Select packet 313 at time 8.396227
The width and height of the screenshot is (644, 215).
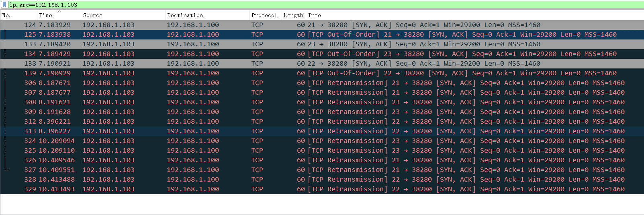(322, 131)
